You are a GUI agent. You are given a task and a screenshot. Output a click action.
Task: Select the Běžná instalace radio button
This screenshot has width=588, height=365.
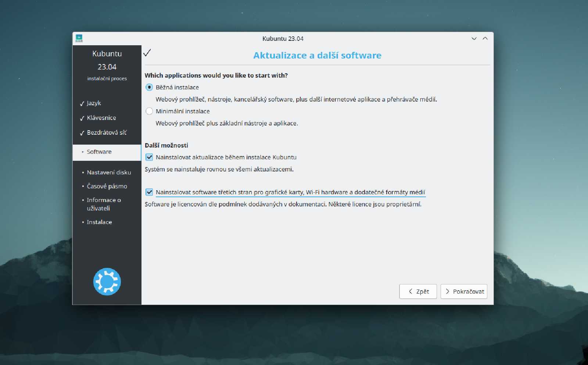coord(149,87)
